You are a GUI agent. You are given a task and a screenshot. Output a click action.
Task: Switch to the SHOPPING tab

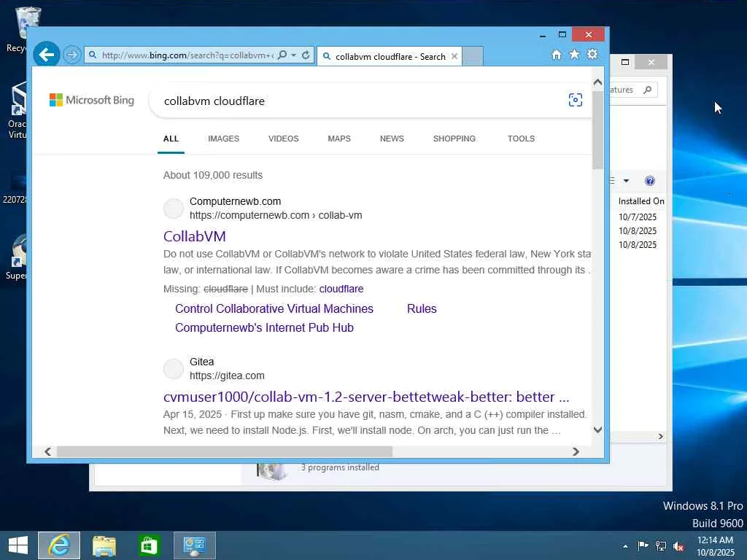[x=454, y=139]
